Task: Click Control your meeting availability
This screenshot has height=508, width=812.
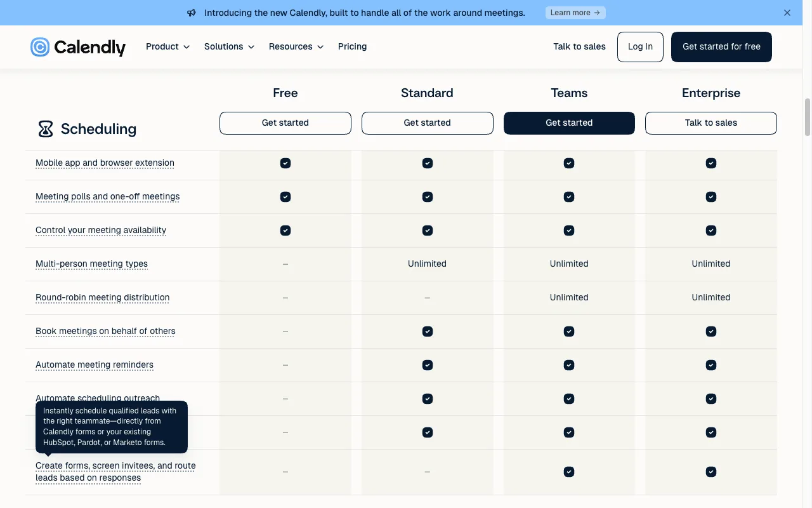Action: (x=101, y=231)
